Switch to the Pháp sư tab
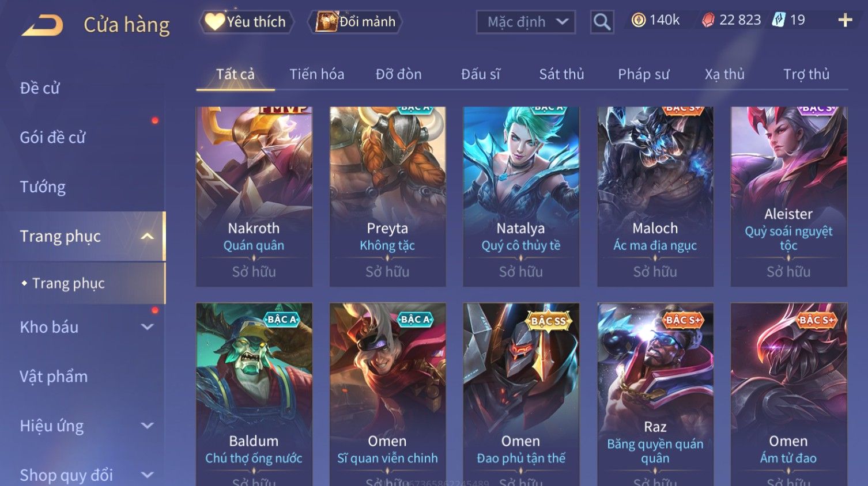The height and width of the screenshot is (486, 868). pyautogui.click(x=643, y=74)
